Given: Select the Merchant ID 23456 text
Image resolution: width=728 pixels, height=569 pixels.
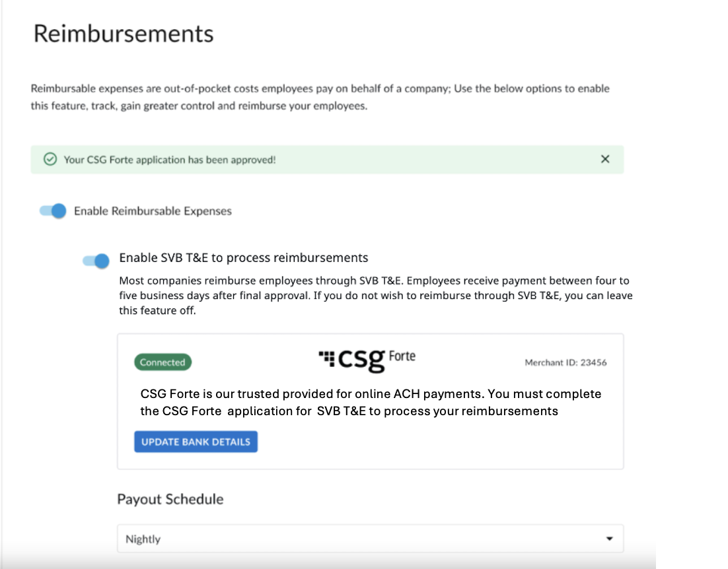Looking at the screenshot, I should click(565, 362).
